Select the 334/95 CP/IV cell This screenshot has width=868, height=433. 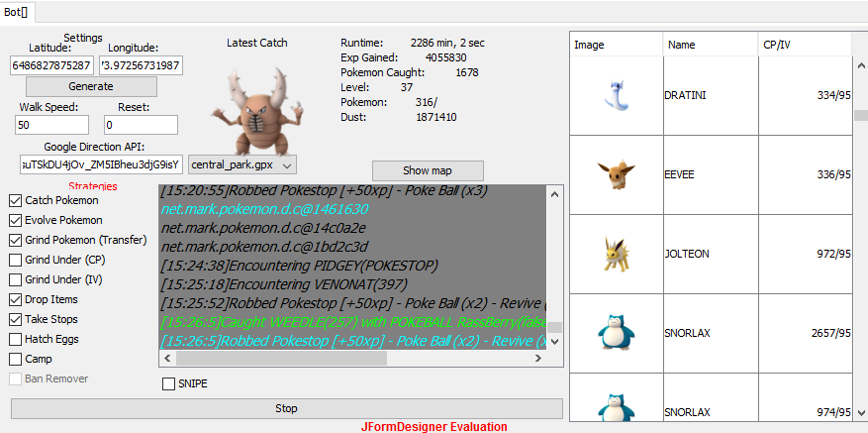coord(805,95)
